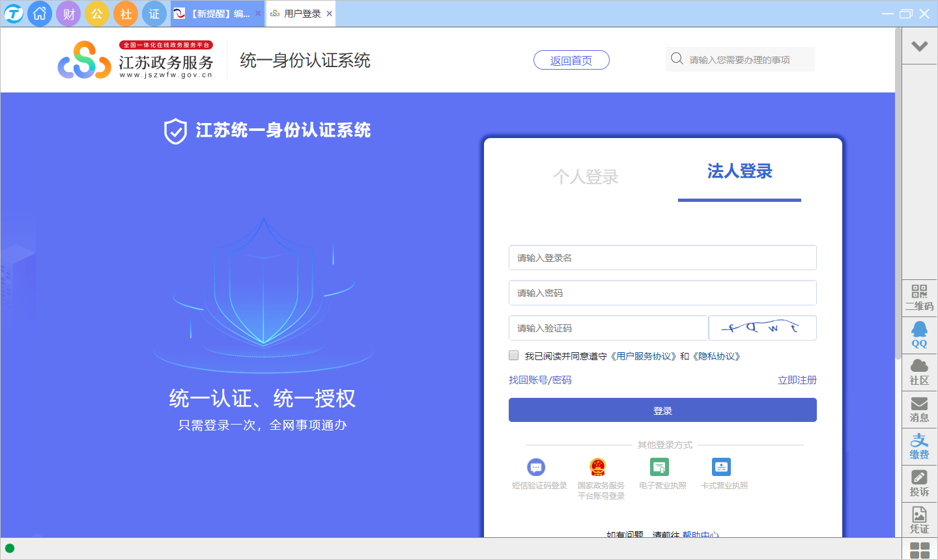Check the user agreement consent checkbox
Image resolution: width=938 pixels, height=560 pixels.
[514, 356]
